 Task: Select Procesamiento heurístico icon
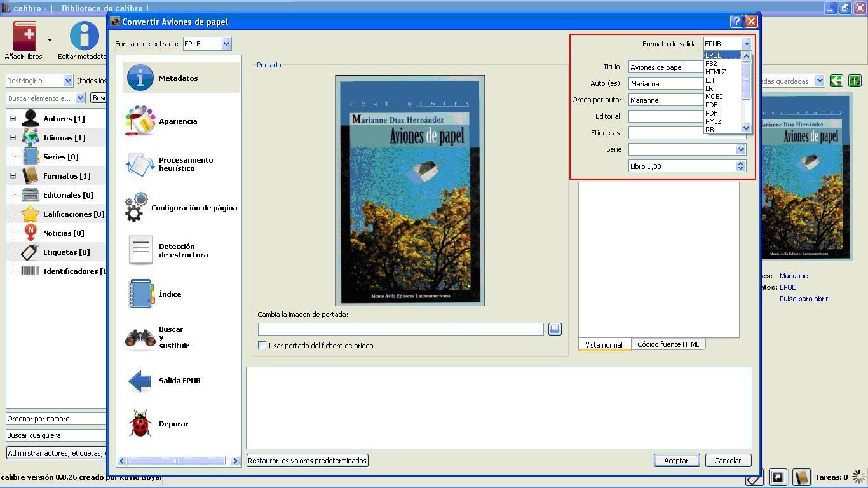pyautogui.click(x=140, y=164)
